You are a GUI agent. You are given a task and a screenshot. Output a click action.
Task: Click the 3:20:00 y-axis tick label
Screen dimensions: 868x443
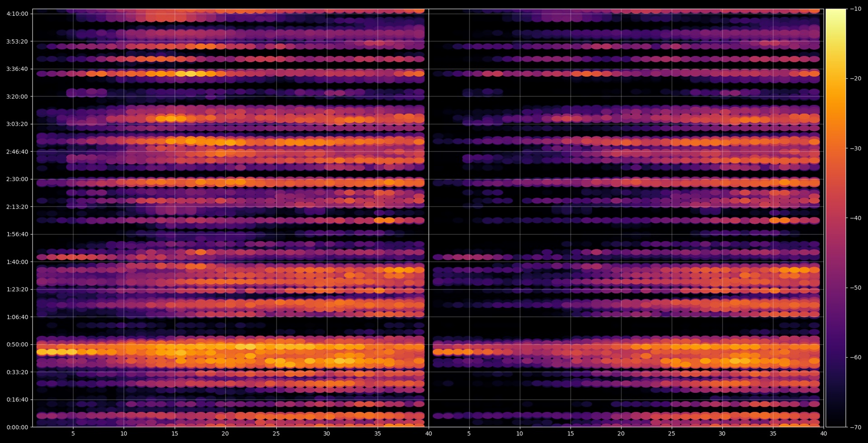point(17,97)
